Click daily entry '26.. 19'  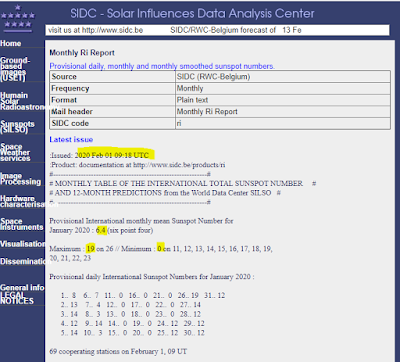(188, 295)
